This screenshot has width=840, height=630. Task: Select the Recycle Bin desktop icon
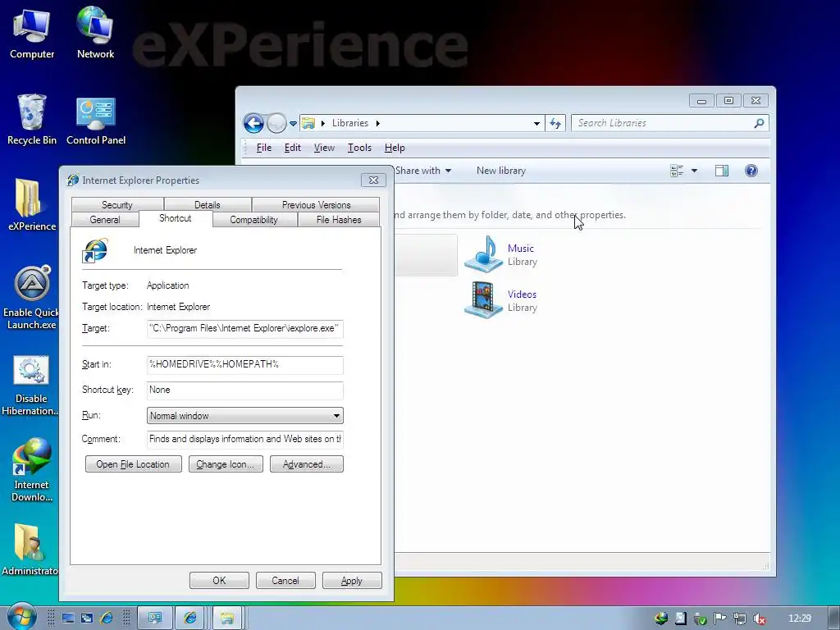click(32, 119)
